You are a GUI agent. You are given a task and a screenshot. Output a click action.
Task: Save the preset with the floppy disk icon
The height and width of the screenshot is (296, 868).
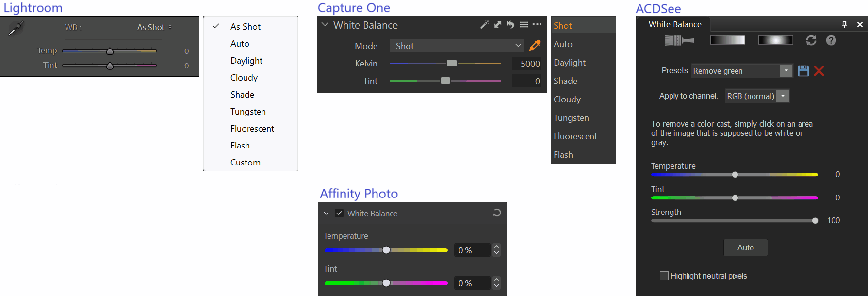(803, 71)
